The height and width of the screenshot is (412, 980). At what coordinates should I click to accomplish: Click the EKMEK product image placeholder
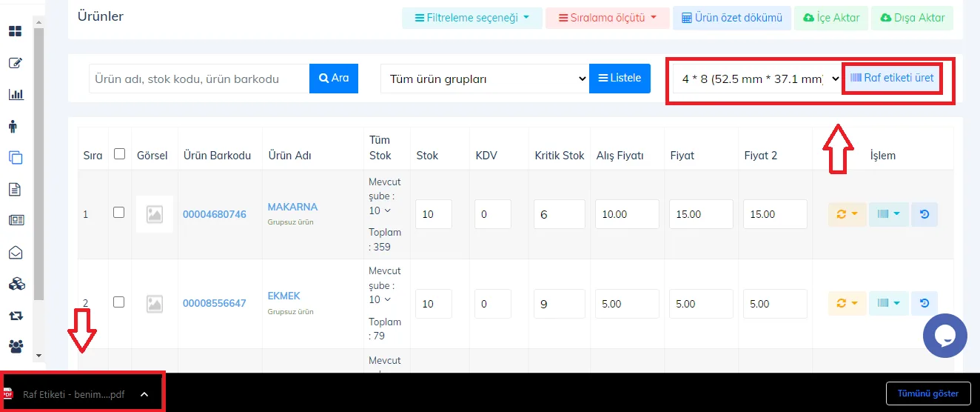[155, 303]
